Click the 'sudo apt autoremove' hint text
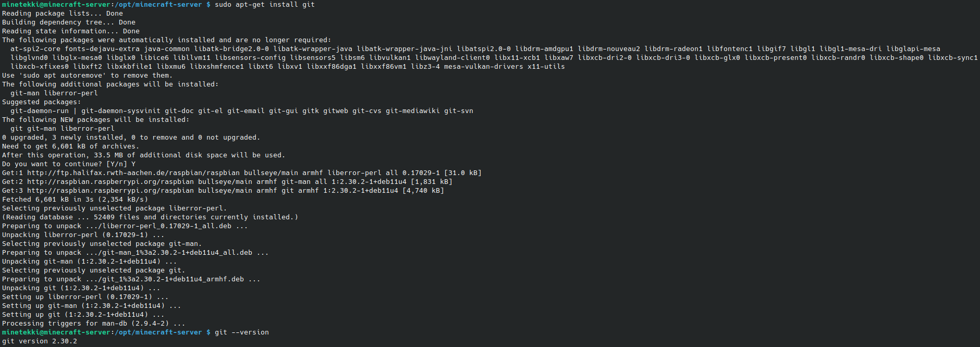 coord(63,76)
